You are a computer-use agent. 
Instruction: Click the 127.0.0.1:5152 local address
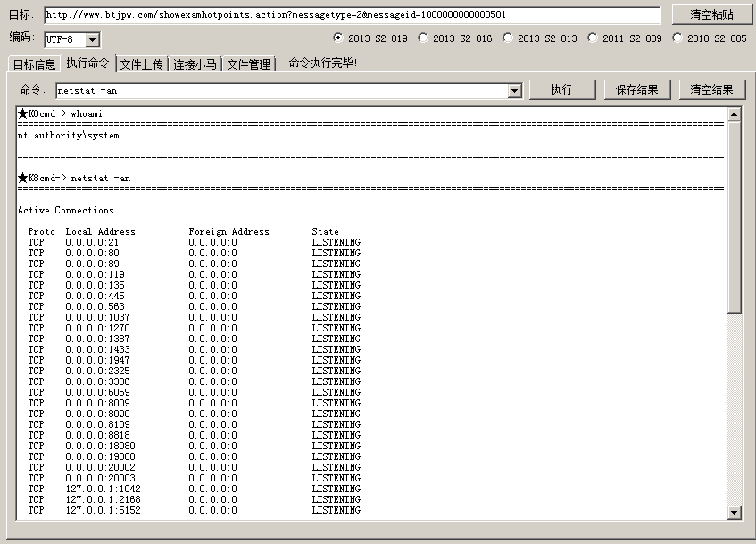pyautogui.click(x=104, y=510)
